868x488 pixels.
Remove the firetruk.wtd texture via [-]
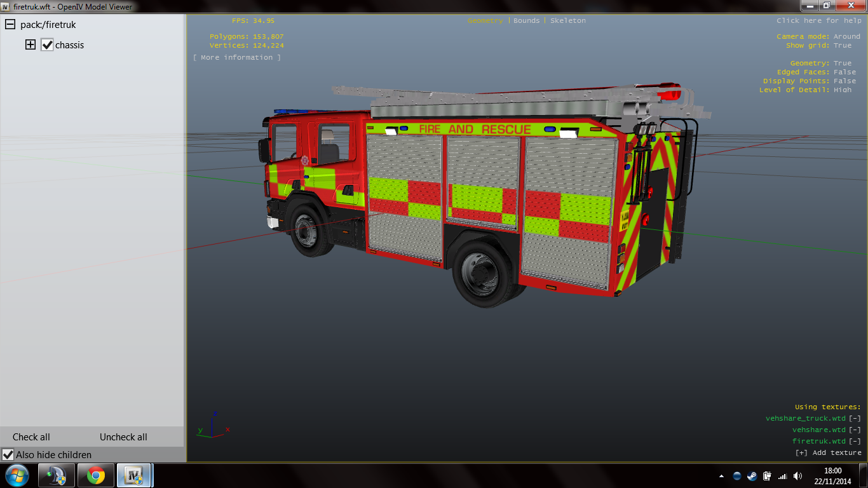tap(855, 441)
